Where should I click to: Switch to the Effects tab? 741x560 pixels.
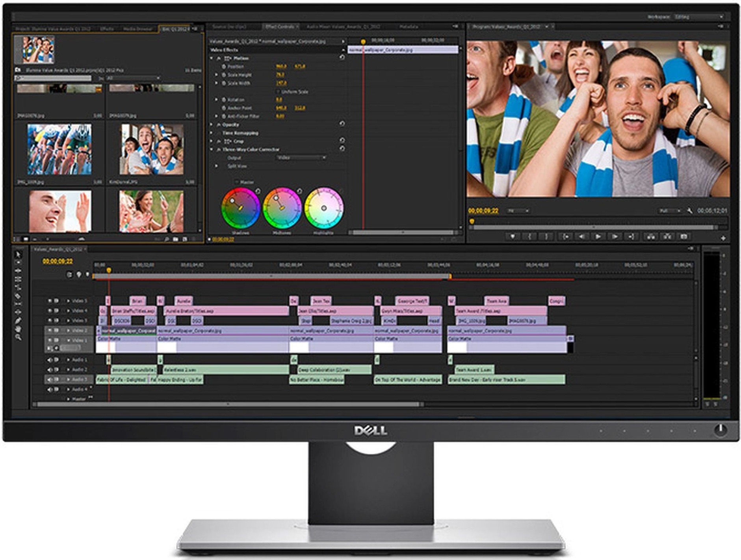click(107, 29)
